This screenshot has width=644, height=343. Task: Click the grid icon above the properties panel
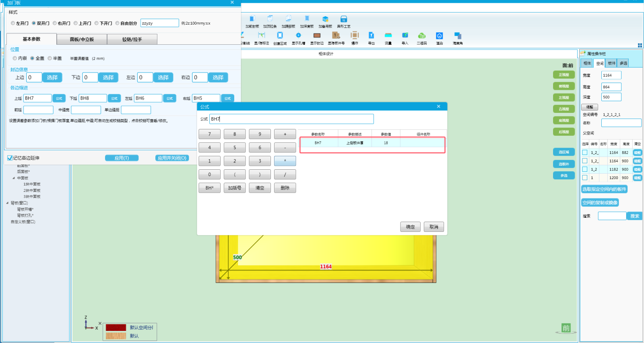click(x=640, y=45)
